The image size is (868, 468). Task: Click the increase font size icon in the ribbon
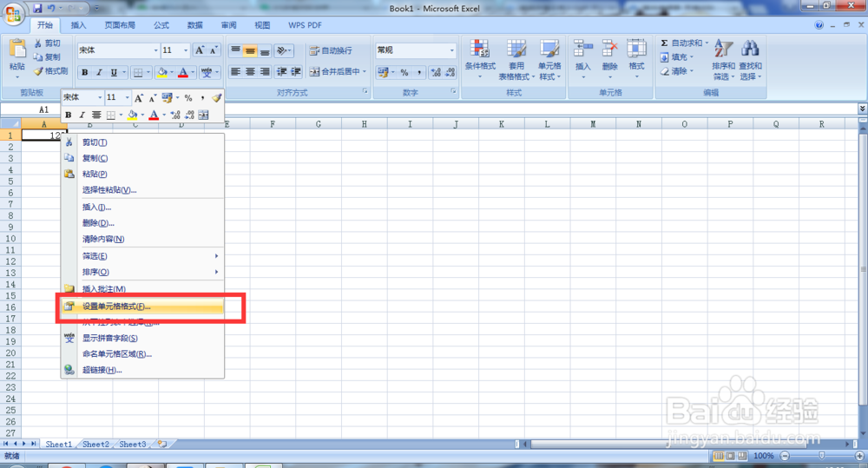200,50
